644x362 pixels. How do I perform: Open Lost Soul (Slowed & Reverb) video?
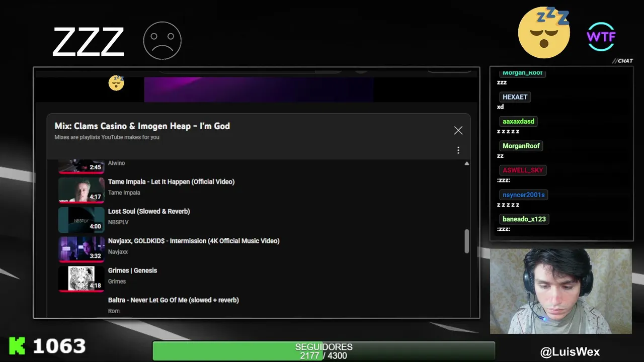pyautogui.click(x=149, y=211)
